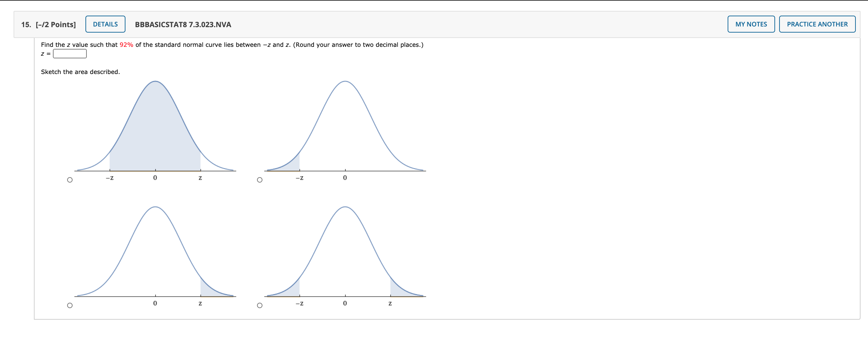Click 'Sketch the area described.' text
This screenshot has width=868, height=338.
[80, 72]
